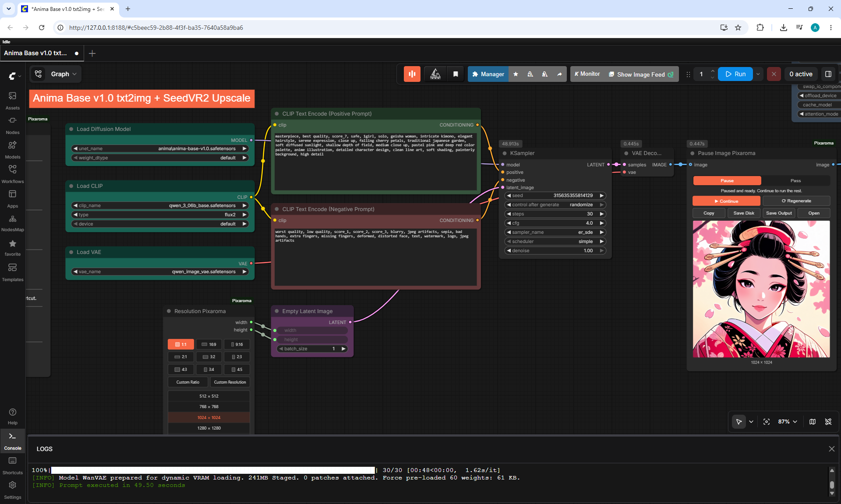841x504 pixels.
Task: Open the Help center
Action: click(x=12, y=416)
